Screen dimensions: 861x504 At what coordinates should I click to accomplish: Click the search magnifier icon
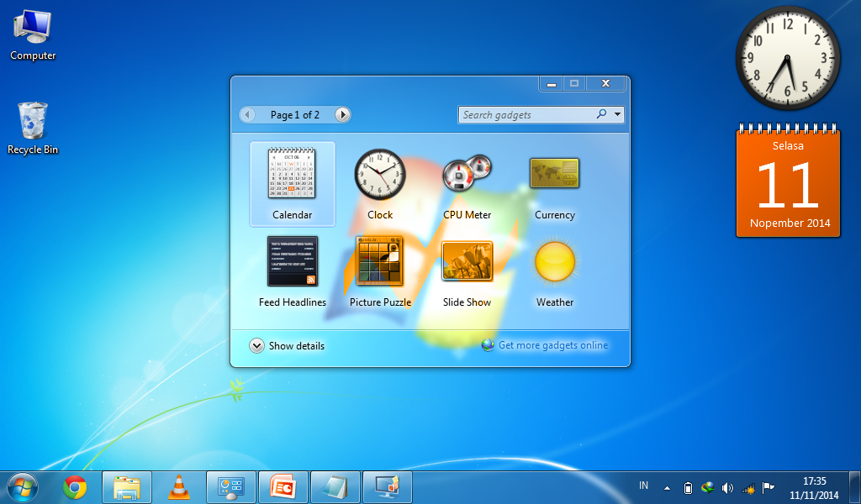(x=602, y=114)
